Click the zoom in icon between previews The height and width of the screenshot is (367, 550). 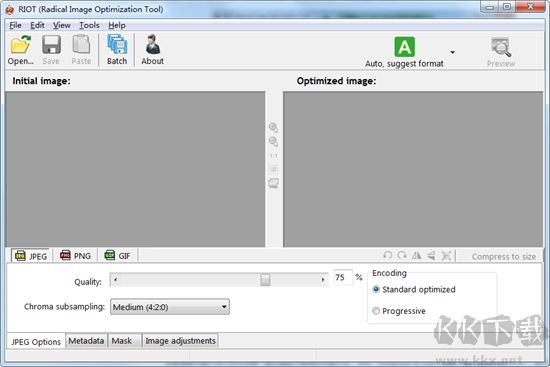(x=273, y=127)
